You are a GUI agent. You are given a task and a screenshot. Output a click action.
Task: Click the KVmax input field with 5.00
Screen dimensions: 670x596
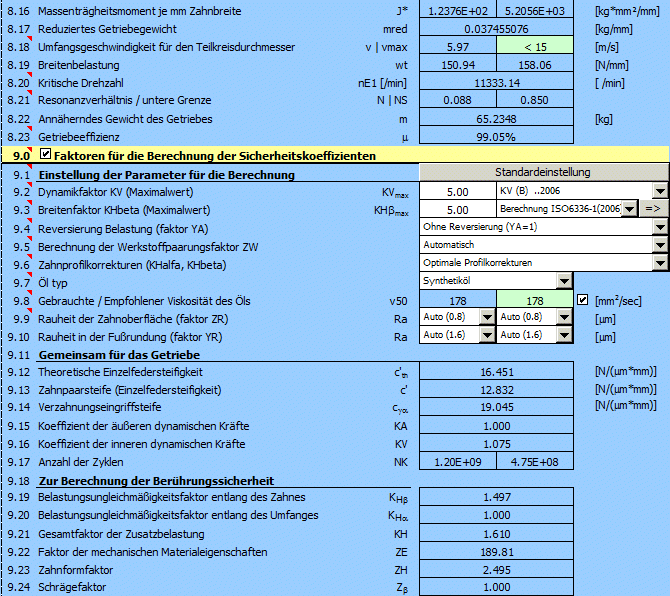pyautogui.click(x=458, y=191)
